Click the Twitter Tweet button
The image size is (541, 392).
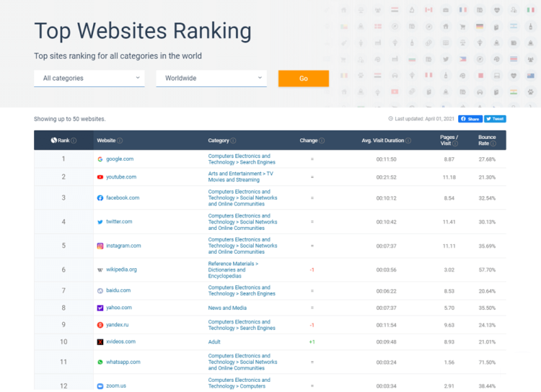[495, 119]
